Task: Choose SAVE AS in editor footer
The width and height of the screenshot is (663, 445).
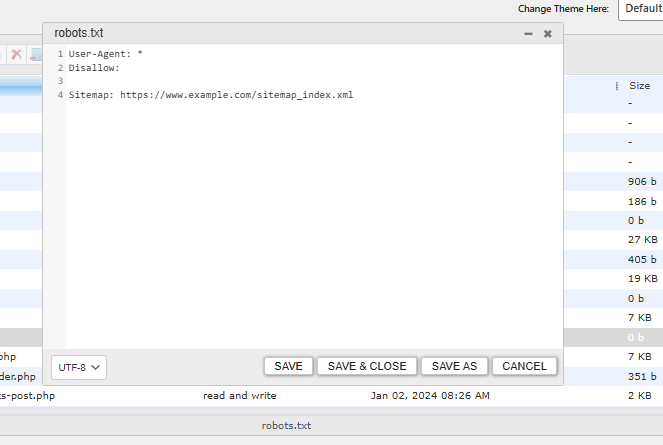Action: (x=454, y=366)
